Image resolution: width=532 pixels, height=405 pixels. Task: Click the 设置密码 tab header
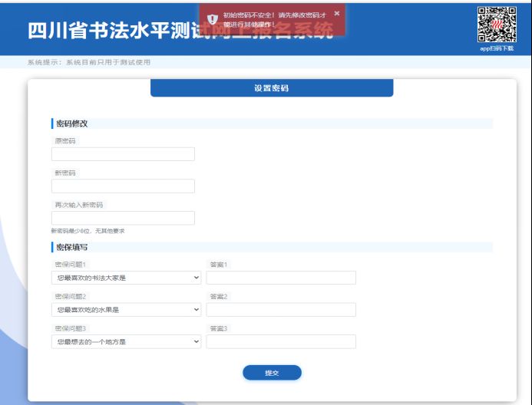(x=272, y=88)
